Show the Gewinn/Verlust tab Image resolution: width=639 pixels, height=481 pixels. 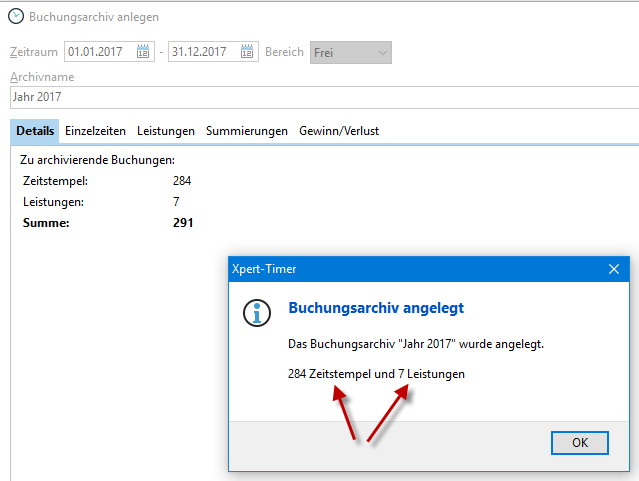338,131
